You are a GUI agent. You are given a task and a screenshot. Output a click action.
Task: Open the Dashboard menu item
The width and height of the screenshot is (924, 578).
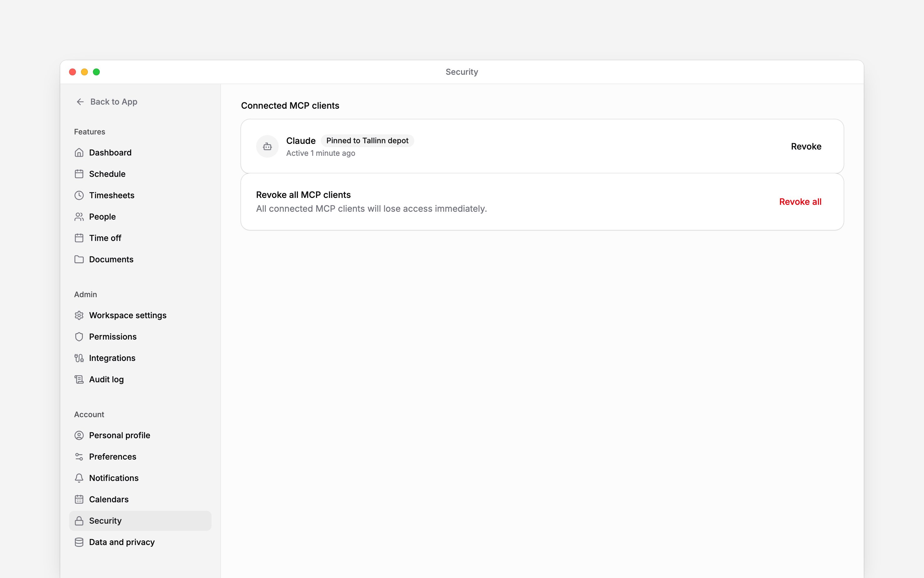click(x=140, y=153)
